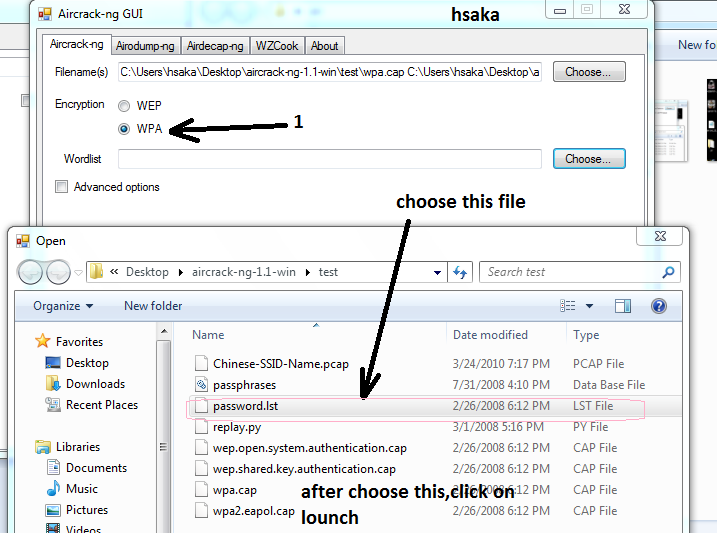Screen dimensions: 717x533
Task: Select the wpa2.eapol.cap file
Action: click(253, 511)
